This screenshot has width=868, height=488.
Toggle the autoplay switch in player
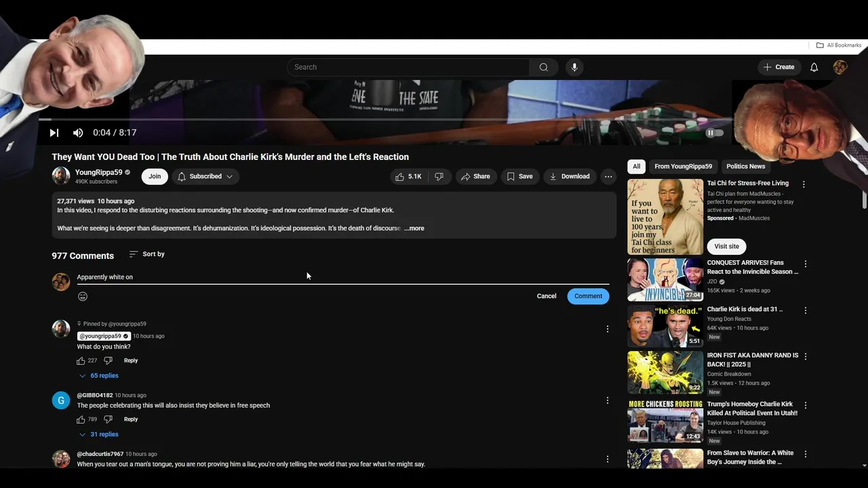tap(715, 133)
